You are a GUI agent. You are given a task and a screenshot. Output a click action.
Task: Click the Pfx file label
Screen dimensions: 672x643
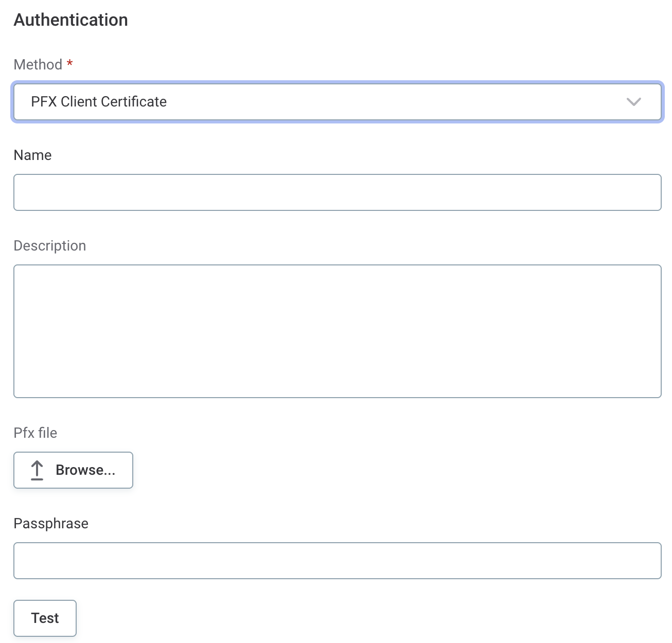pyautogui.click(x=35, y=433)
